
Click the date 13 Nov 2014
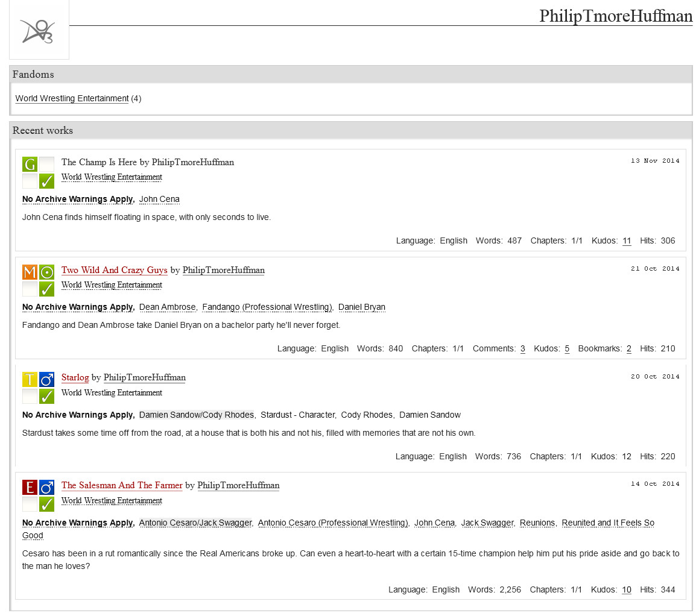point(655,160)
